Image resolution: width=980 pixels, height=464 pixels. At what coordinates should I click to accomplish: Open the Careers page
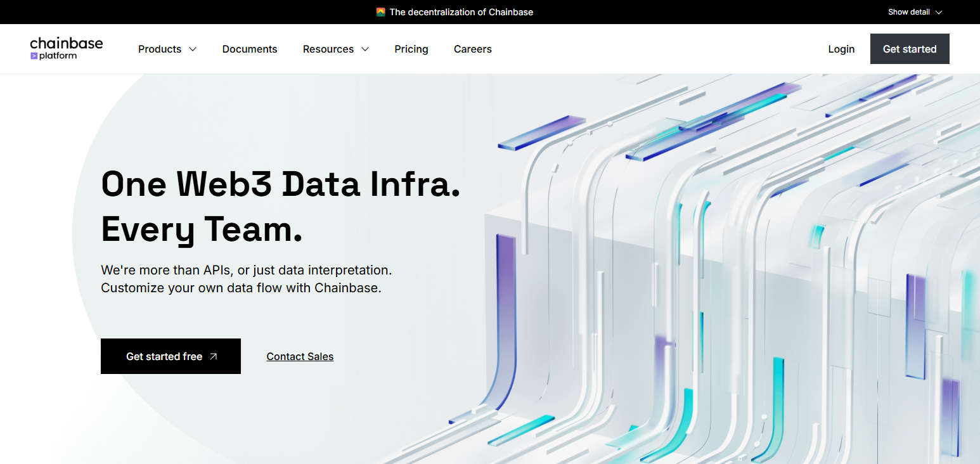tap(473, 49)
